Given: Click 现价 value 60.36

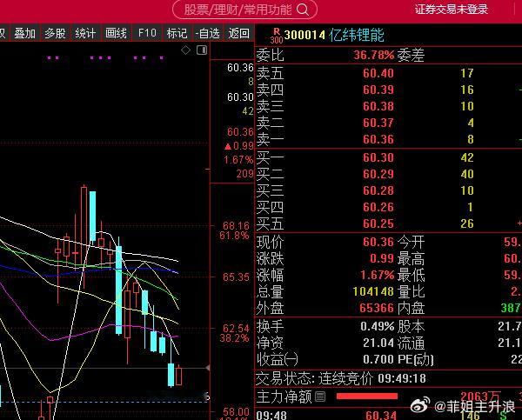Looking at the screenshot, I should pyautogui.click(x=378, y=242).
